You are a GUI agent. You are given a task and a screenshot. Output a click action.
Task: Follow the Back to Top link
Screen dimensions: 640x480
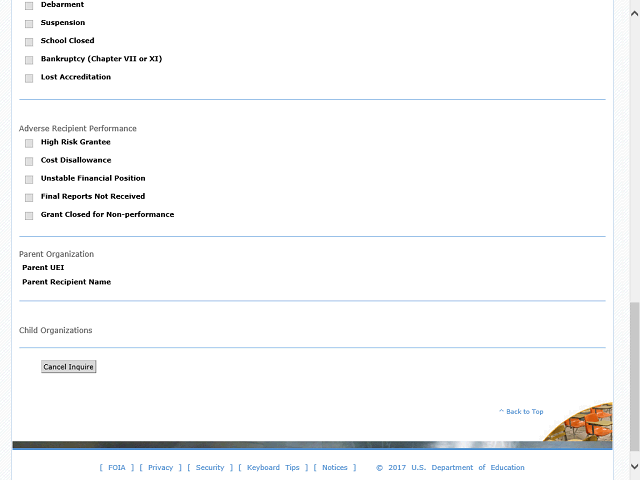coord(521,411)
